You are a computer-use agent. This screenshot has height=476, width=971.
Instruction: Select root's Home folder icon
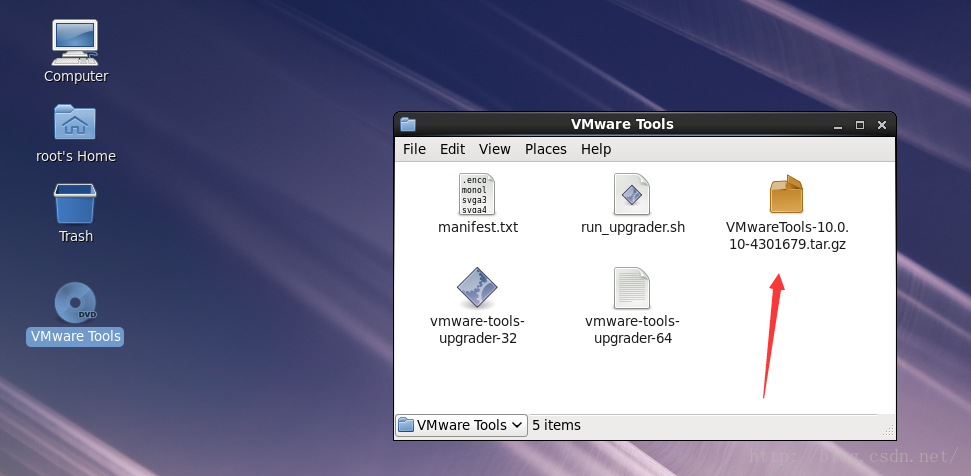pos(75,122)
